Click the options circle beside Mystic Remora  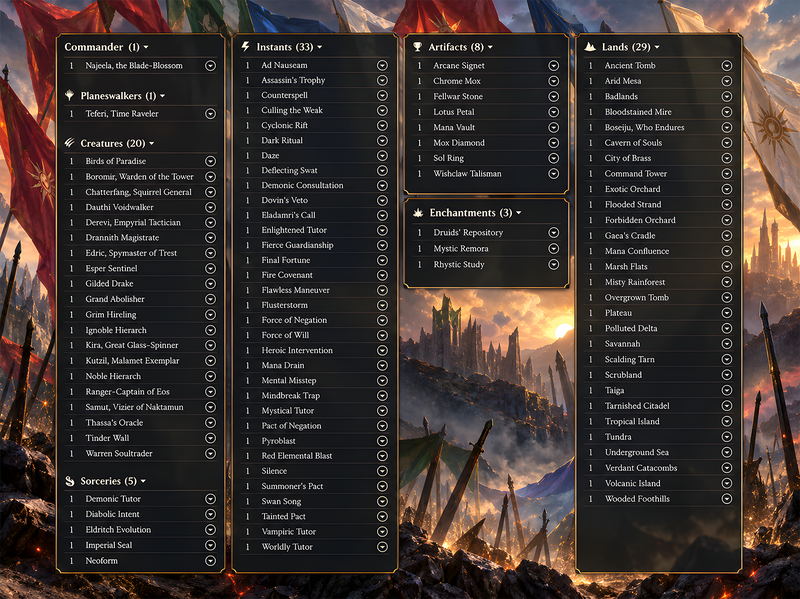(x=554, y=248)
